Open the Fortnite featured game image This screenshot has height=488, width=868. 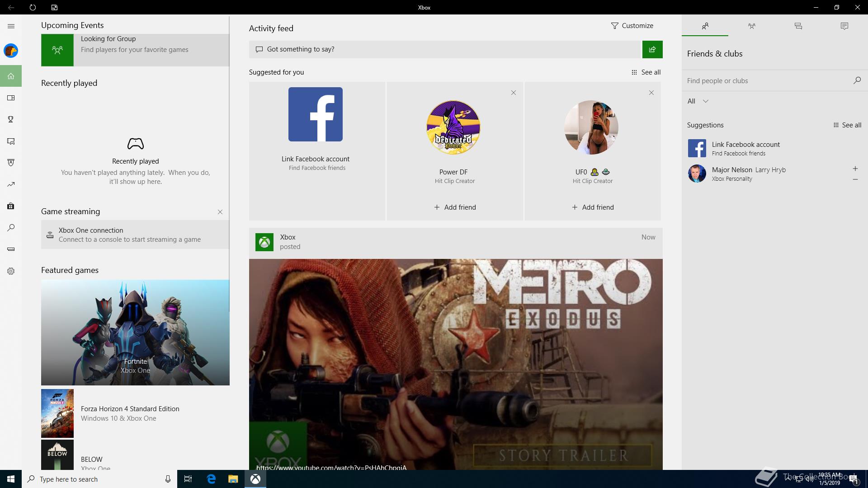[x=135, y=333]
